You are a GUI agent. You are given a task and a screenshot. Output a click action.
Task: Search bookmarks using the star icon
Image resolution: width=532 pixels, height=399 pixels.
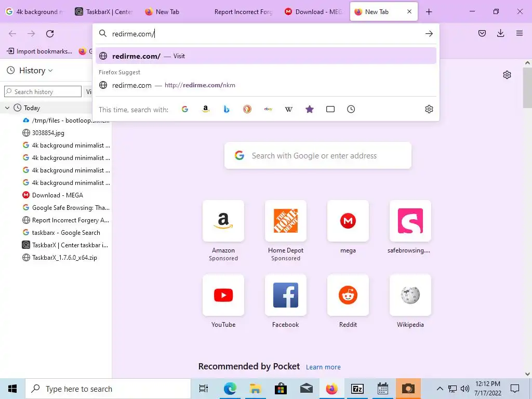(310, 109)
